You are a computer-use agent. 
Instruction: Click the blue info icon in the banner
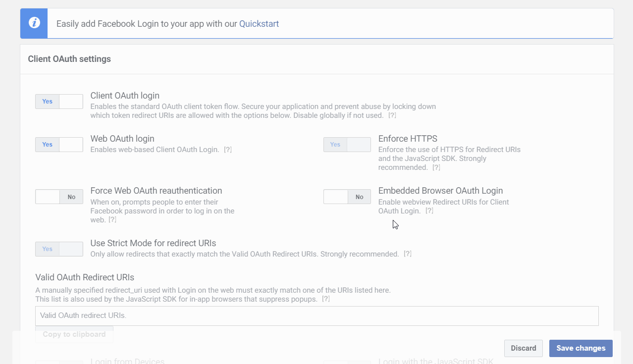[34, 23]
